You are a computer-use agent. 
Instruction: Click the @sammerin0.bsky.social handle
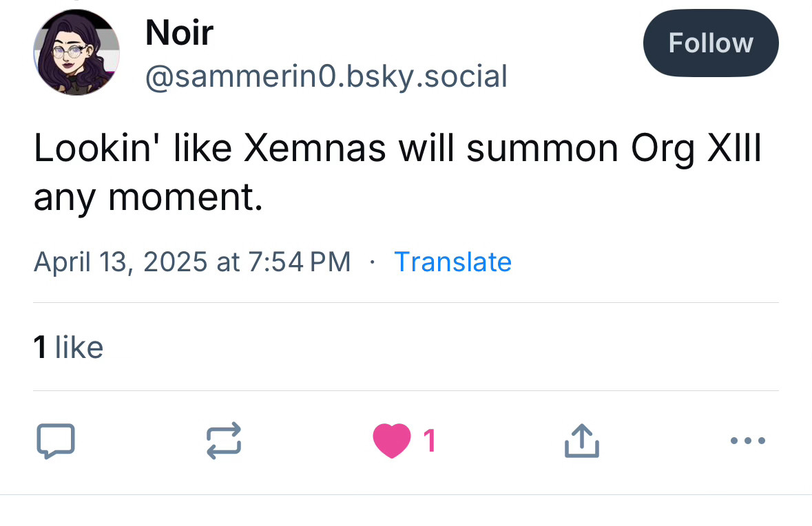click(326, 76)
